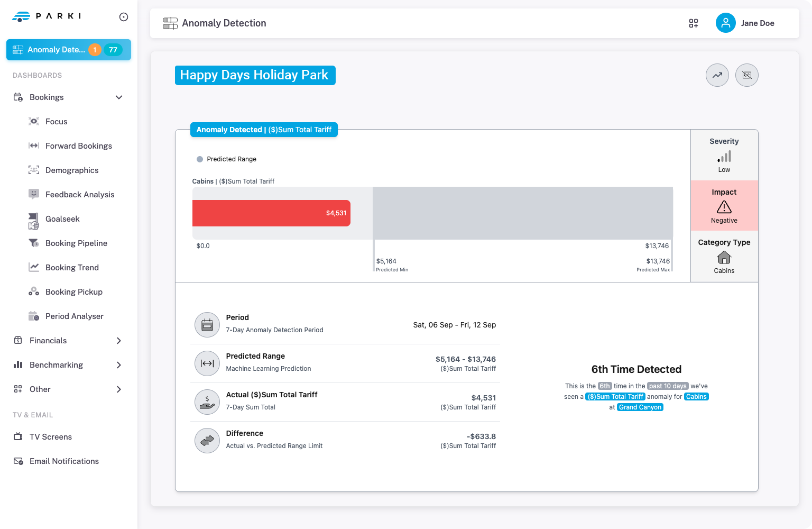Click the Grand Canyon tag link
The image size is (812, 529).
point(640,407)
